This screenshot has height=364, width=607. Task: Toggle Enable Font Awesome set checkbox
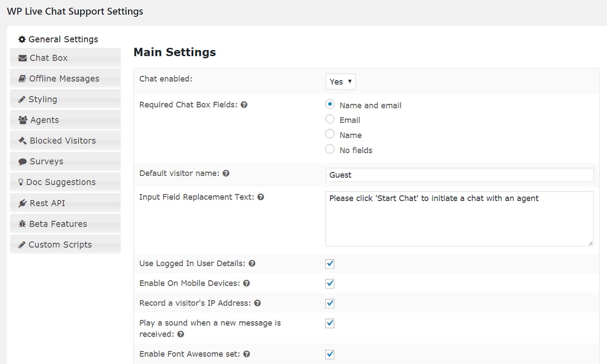[330, 354]
